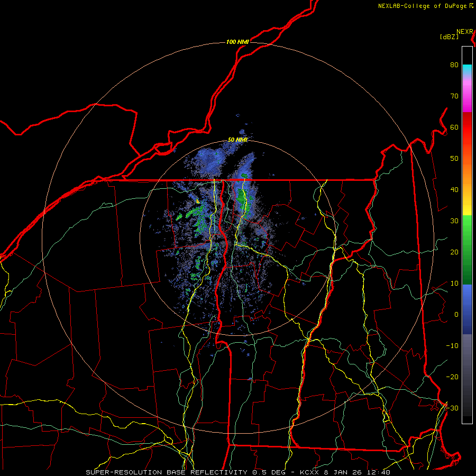The height and width of the screenshot is (476, 476).
Task: Click the 8 JAN 26 date stamp
Action: (343, 472)
